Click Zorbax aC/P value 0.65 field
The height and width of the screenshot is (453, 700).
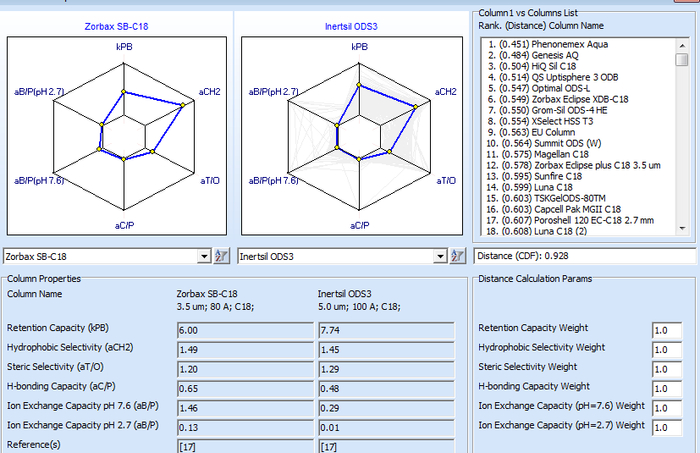pos(245,389)
